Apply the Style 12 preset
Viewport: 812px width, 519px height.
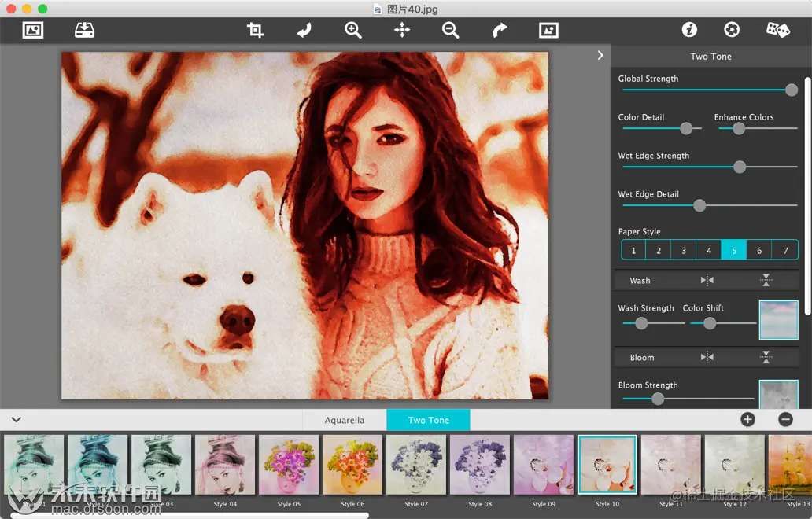(734, 465)
